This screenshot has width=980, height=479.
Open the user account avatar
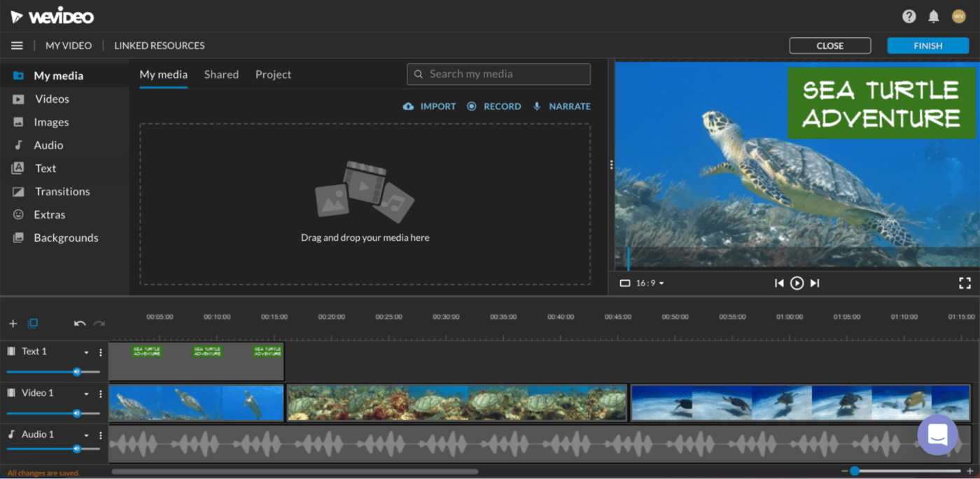pyautogui.click(x=958, y=16)
